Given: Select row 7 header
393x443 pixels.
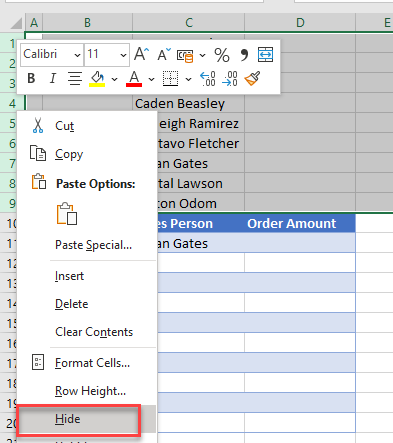Looking at the screenshot, I should pyautogui.click(x=8, y=164).
